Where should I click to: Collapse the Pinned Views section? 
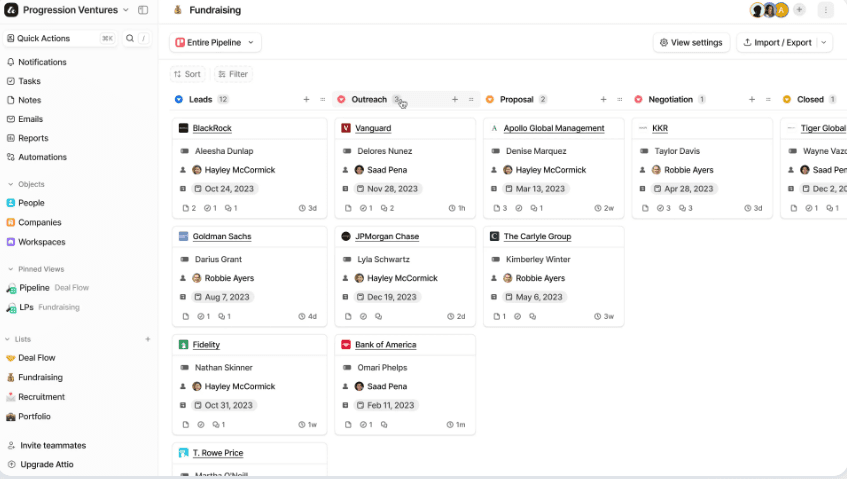[10, 269]
